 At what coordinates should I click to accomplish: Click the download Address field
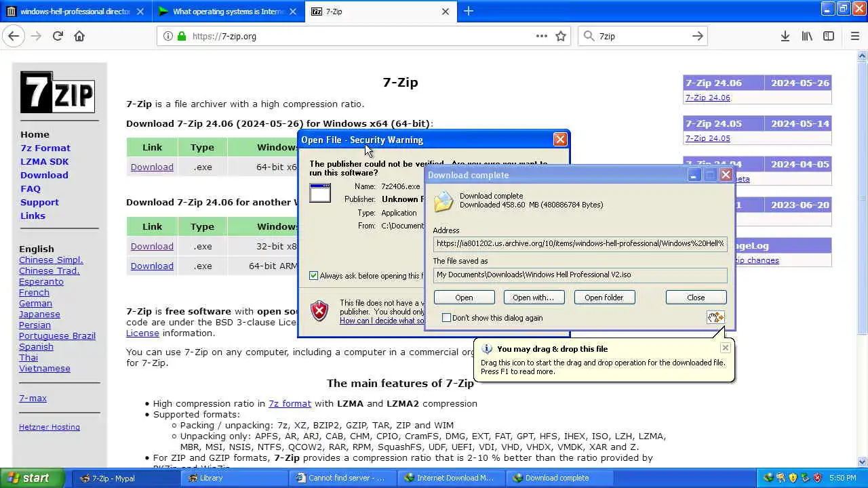tap(580, 243)
